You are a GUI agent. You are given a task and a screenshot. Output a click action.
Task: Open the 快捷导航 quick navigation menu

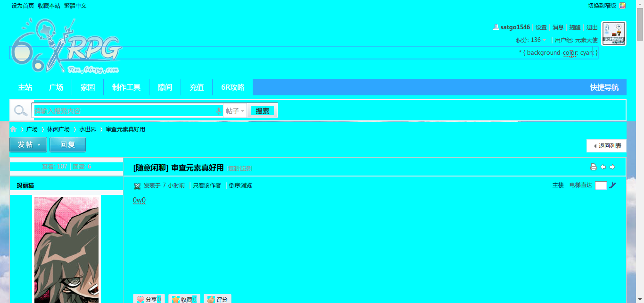click(x=604, y=87)
